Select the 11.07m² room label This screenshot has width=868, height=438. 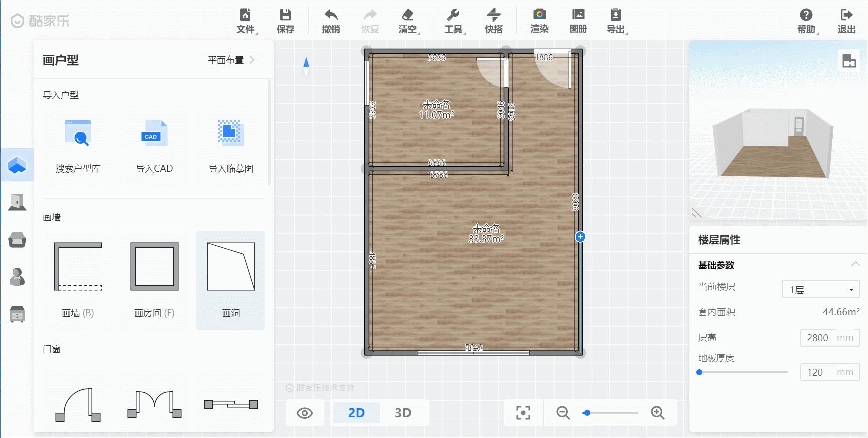pyautogui.click(x=436, y=110)
